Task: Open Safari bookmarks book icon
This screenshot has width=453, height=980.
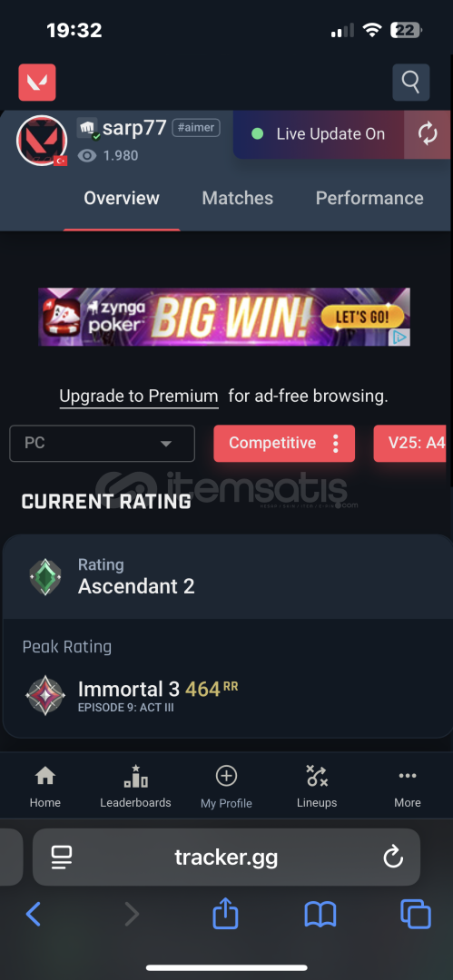Action: [x=320, y=915]
